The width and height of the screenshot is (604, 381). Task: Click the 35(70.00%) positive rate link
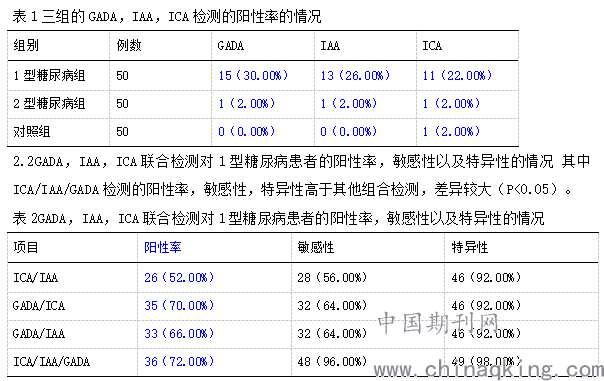coord(179,305)
